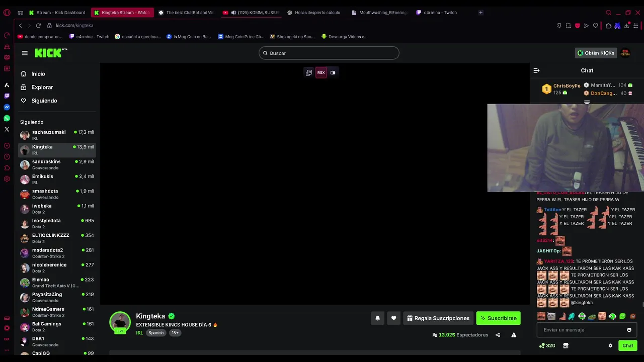Open iwobeka channel
644x362 pixels.
(57, 209)
